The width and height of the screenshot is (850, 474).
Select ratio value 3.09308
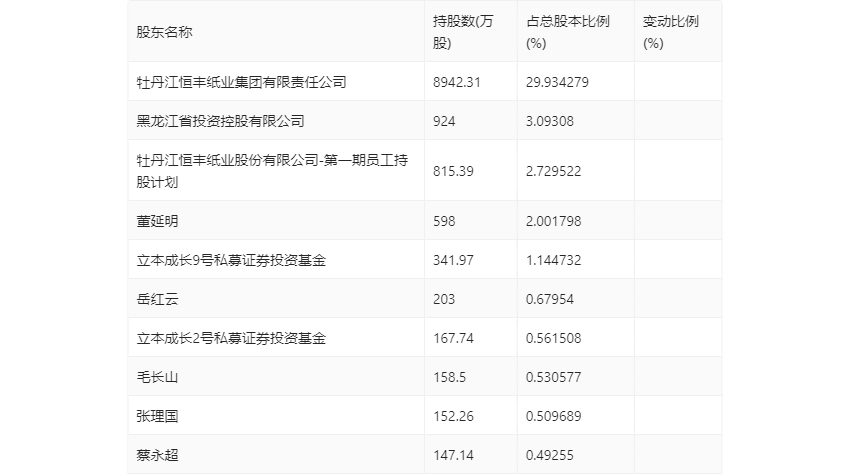click(x=550, y=121)
